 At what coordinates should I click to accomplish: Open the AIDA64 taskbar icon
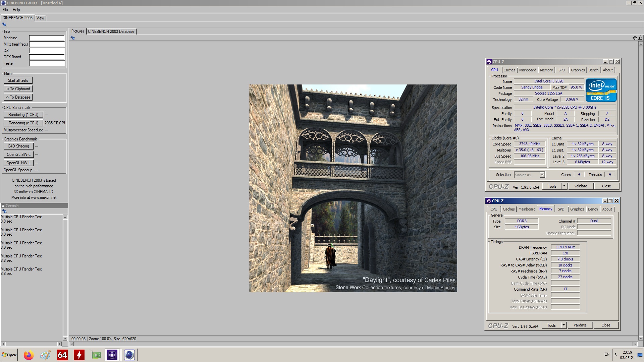coord(62,355)
